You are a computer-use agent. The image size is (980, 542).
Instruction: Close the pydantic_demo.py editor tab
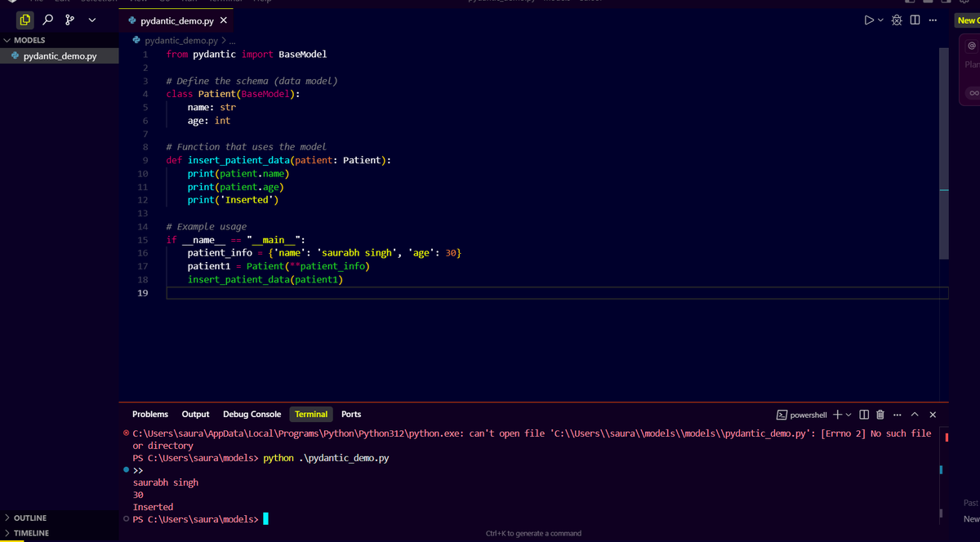pos(224,20)
